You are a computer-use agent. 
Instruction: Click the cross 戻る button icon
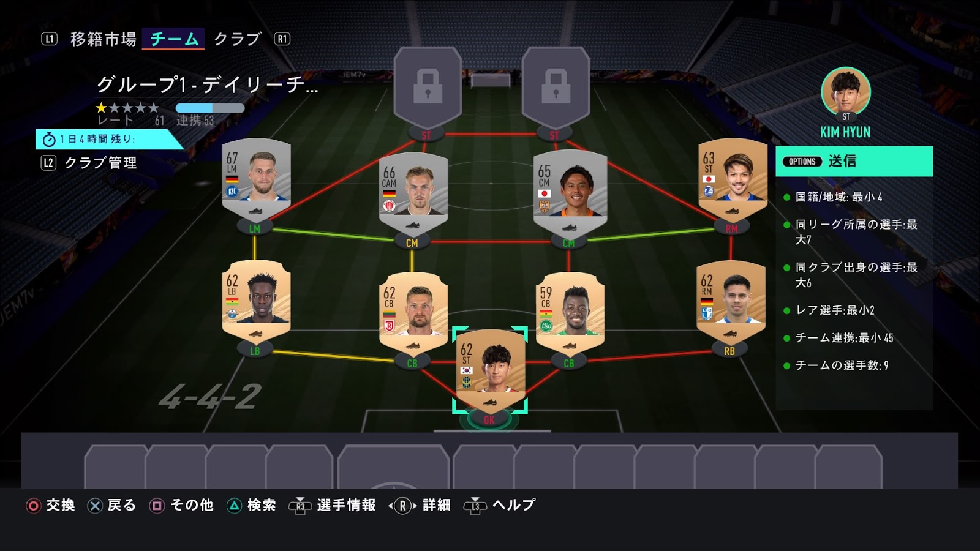tap(95, 506)
